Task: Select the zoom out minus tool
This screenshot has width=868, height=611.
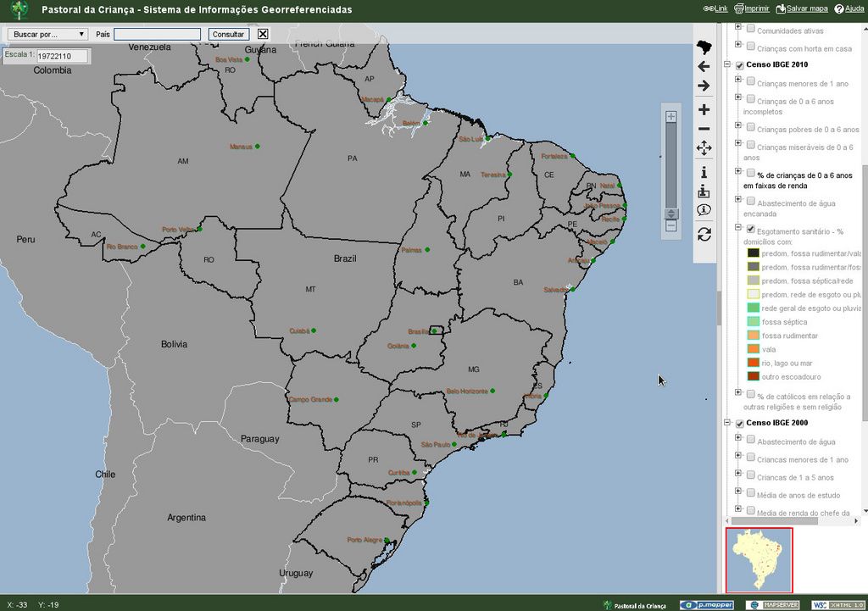Action: click(704, 129)
